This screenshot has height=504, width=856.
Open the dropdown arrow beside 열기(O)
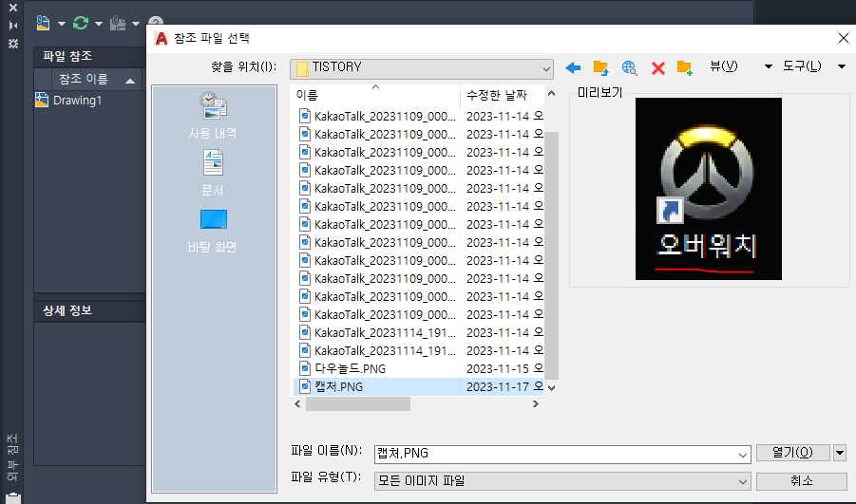tap(840, 453)
